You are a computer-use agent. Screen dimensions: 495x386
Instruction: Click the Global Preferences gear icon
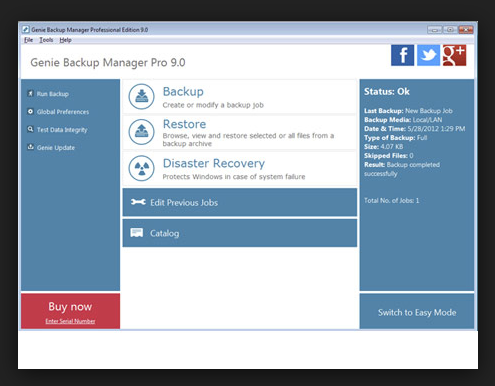[x=30, y=111]
